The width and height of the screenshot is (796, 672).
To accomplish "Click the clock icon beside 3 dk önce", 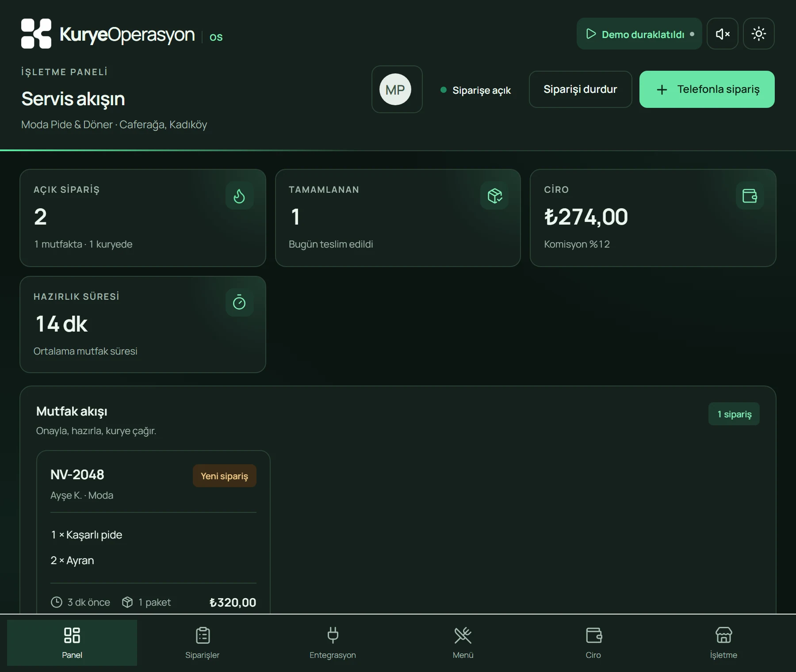I will [x=57, y=602].
